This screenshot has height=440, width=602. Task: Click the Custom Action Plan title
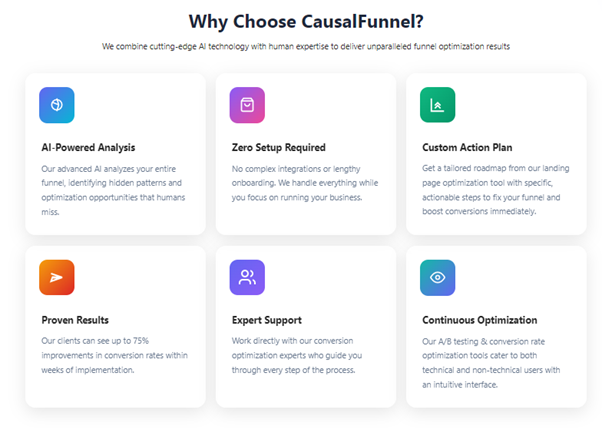tap(468, 147)
